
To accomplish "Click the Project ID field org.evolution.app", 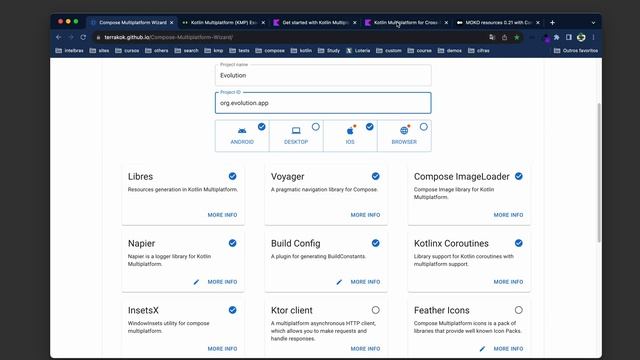I will coord(323,103).
